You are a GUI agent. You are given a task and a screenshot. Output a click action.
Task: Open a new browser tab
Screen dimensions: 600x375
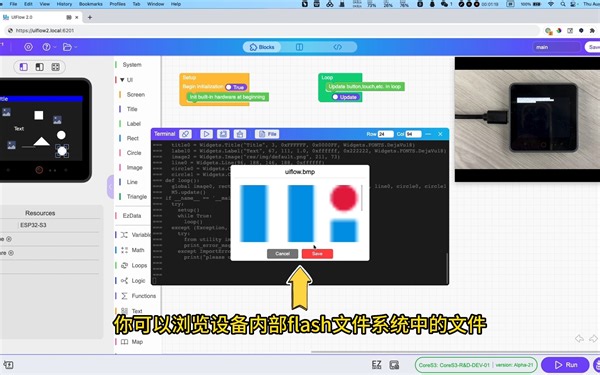90,17
